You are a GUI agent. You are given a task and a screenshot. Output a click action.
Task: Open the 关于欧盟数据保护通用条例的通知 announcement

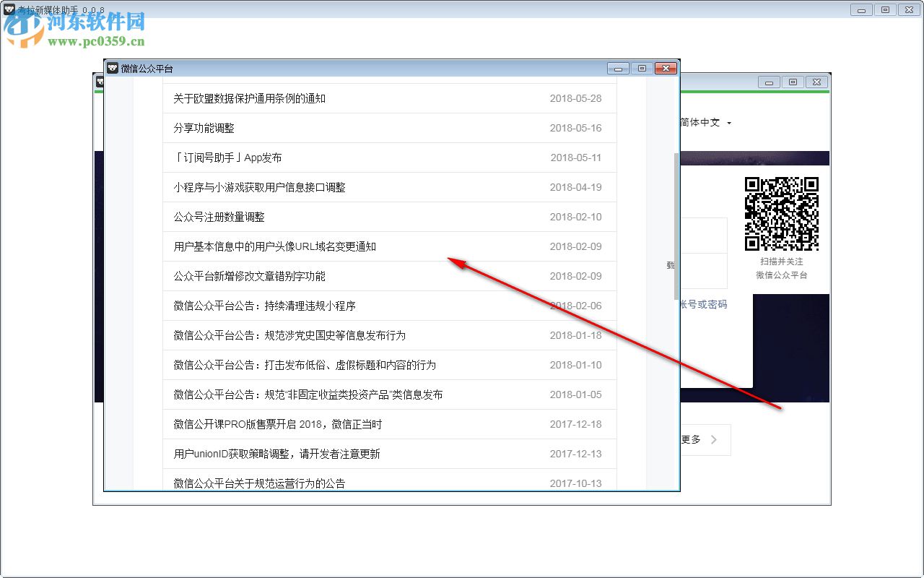pos(249,98)
